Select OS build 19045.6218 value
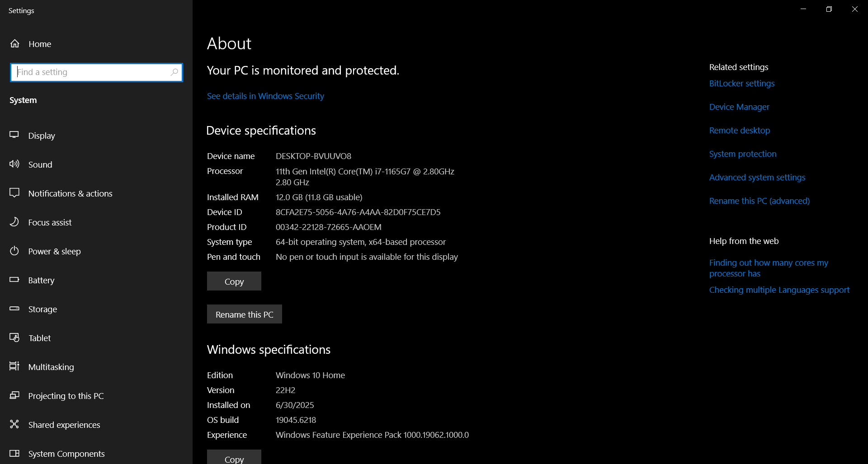 pos(296,420)
